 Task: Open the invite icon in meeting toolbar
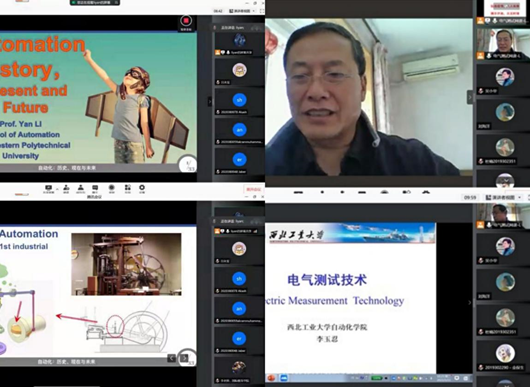66,188
